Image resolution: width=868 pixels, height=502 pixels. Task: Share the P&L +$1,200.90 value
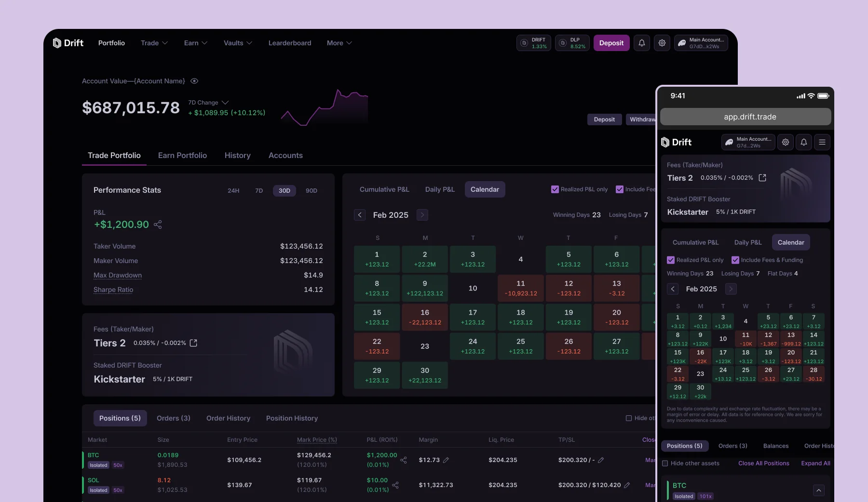coord(158,225)
